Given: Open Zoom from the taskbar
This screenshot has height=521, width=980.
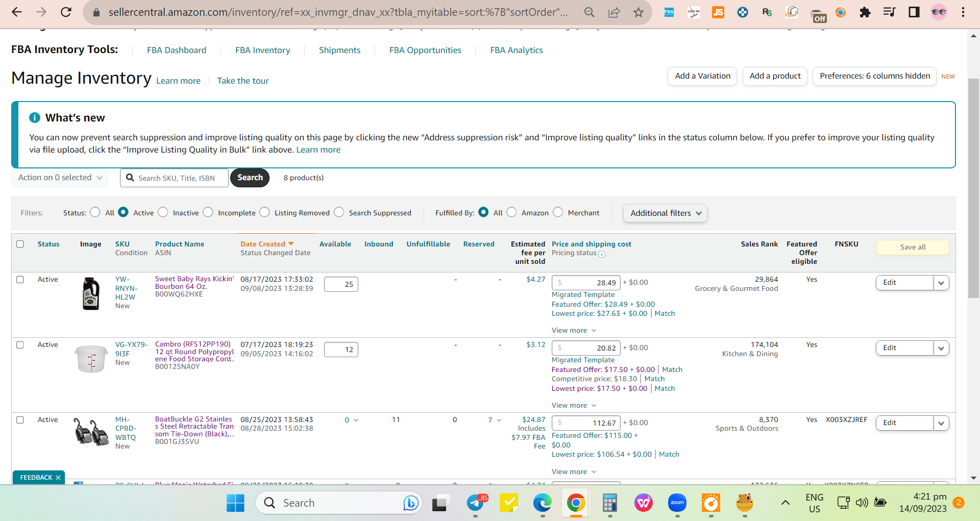Looking at the screenshot, I should tap(677, 503).
